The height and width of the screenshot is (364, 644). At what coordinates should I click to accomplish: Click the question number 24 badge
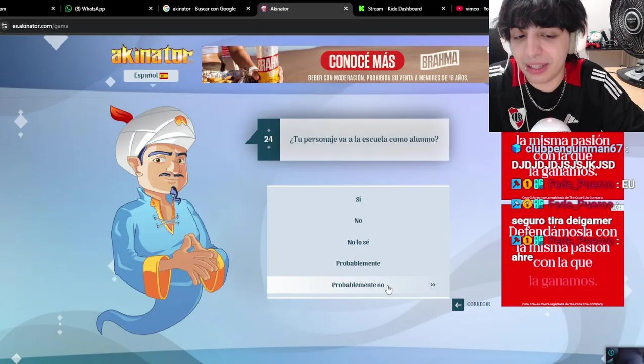pyautogui.click(x=268, y=139)
